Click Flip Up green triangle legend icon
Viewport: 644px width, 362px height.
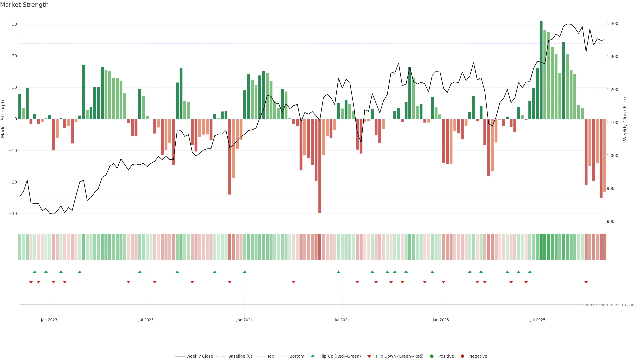click(312, 356)
